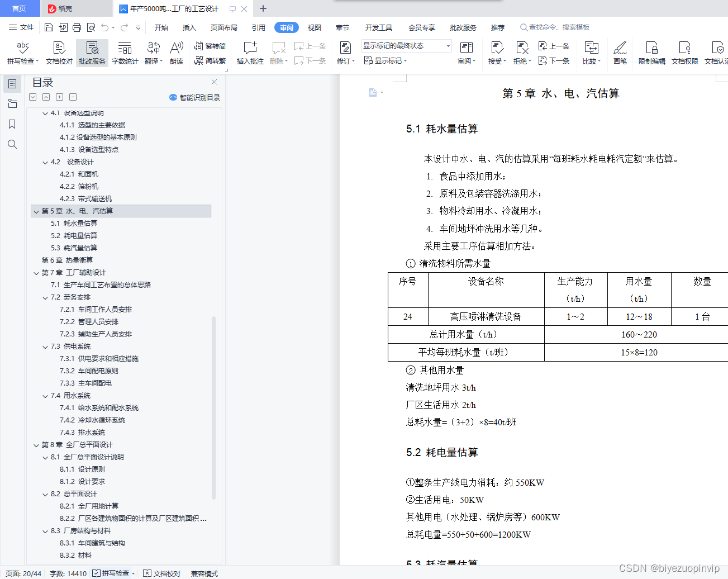The image size is (728, 579).
Task: Convert text with 简转繁
Action: (x=210, y=60)
